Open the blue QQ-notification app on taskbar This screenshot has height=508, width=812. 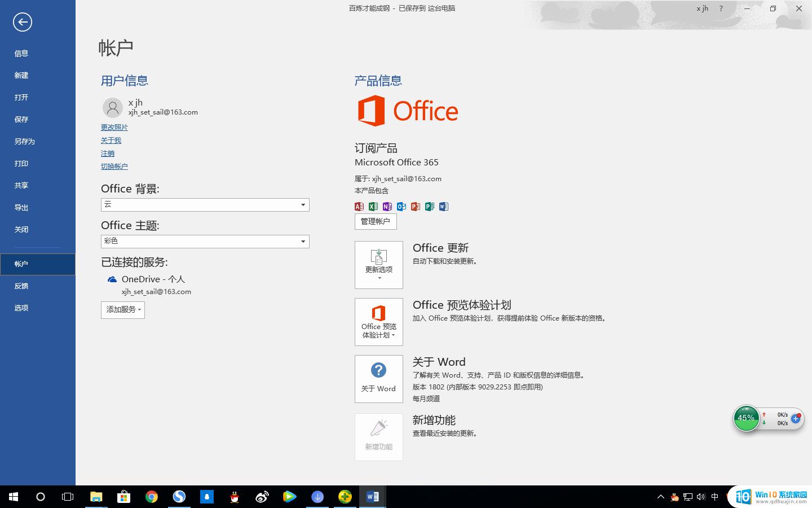click(207, 497)
